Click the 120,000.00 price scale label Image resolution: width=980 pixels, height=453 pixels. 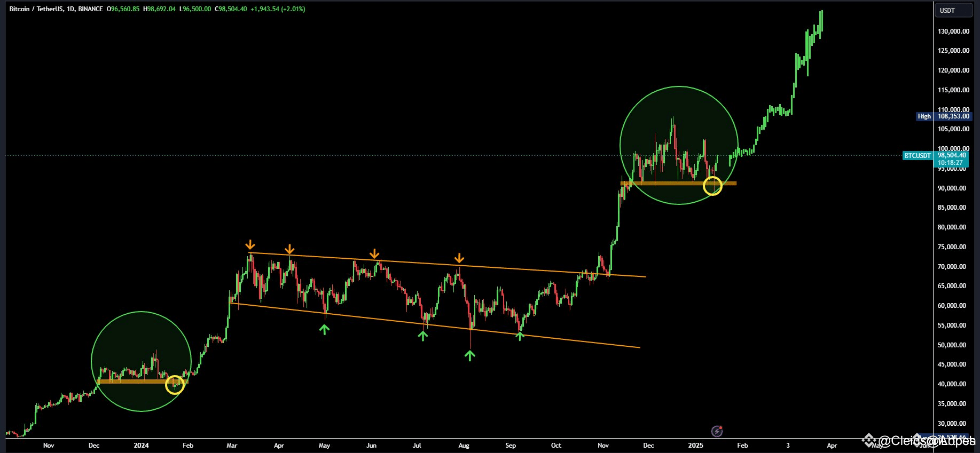click(953, 70)
